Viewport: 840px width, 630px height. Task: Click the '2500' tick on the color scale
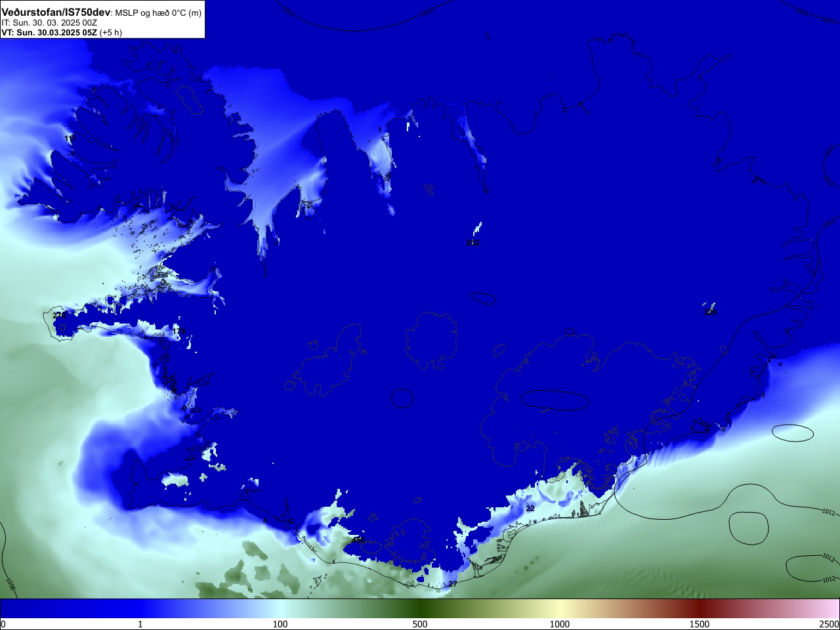[829, 624]
